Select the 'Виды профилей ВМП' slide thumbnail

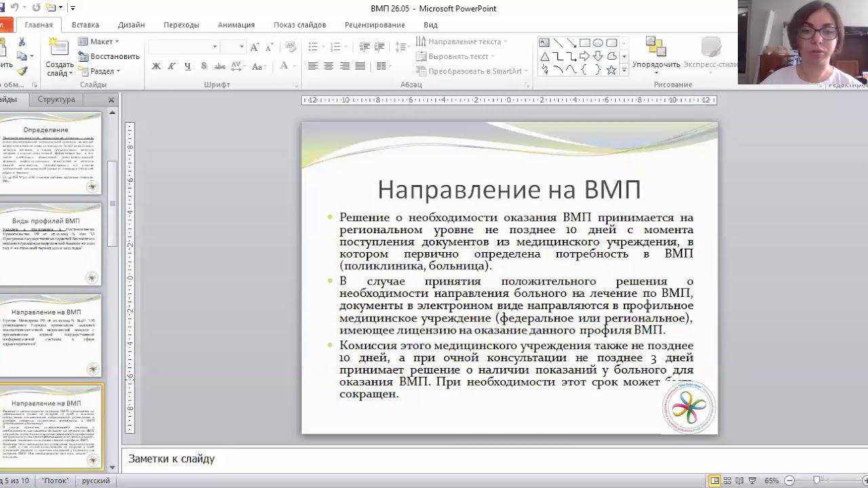(51, 245)
